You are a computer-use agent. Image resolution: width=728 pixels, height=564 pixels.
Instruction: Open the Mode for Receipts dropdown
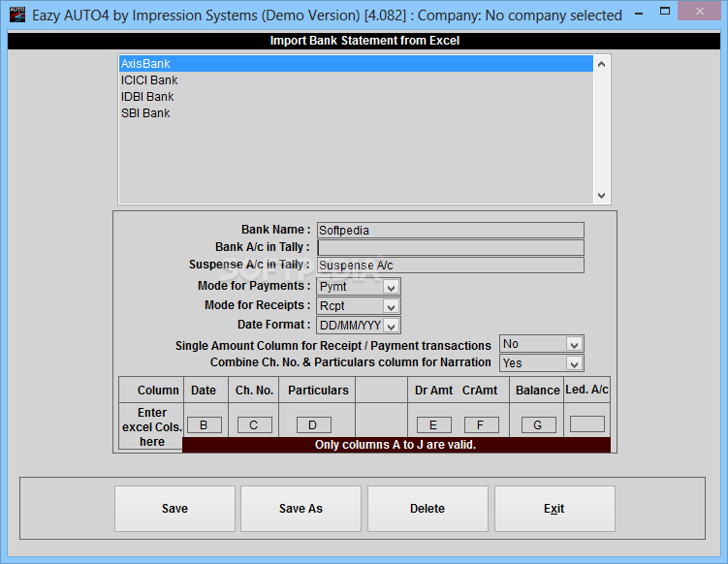coord(391,307)
